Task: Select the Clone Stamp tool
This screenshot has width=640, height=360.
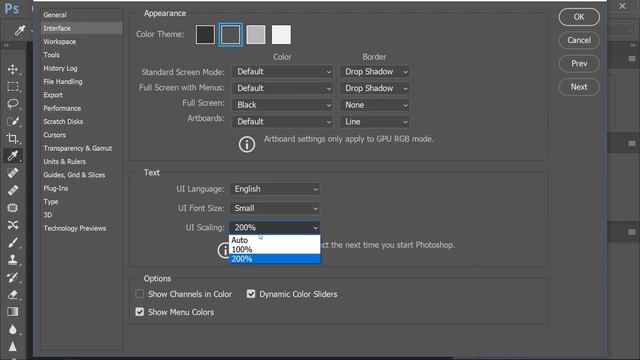Action: click(13, 260)
